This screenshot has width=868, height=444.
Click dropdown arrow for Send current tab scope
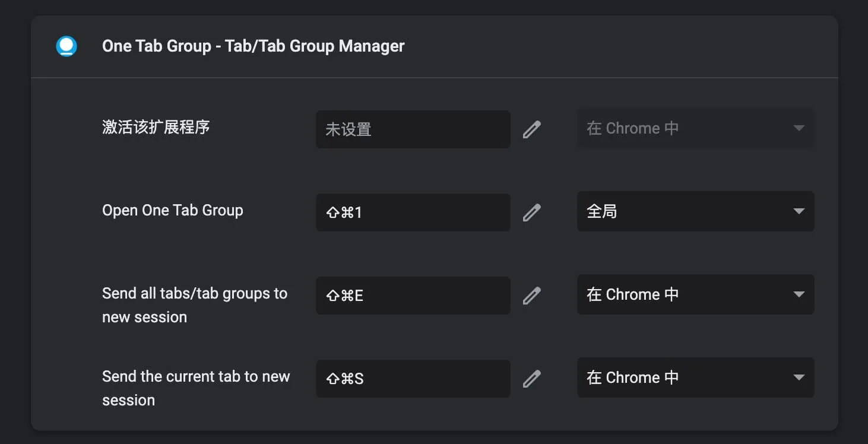(x=800, y=378)
